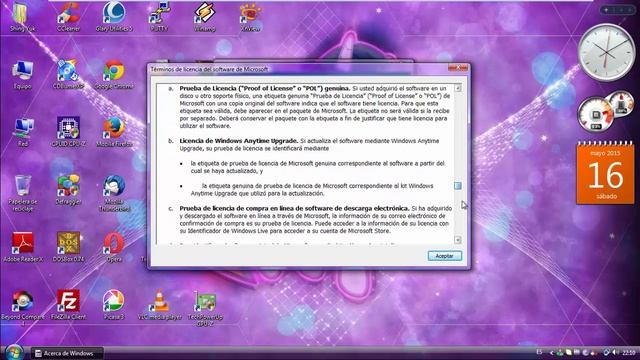Viewport: 640px width, 360px height.
Task: Select the Picasa 3 desktop icon
Action: tap(114, 305)
